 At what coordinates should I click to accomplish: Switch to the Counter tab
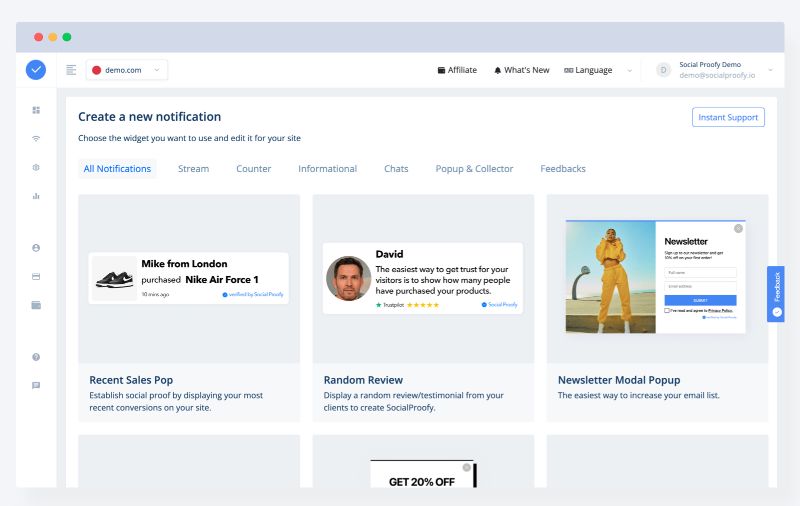[254, 169]
